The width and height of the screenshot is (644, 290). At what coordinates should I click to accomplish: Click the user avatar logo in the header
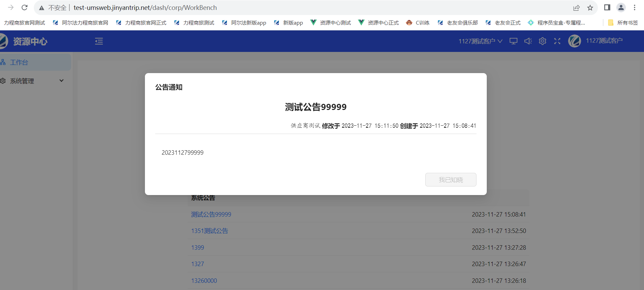point(575,41)
